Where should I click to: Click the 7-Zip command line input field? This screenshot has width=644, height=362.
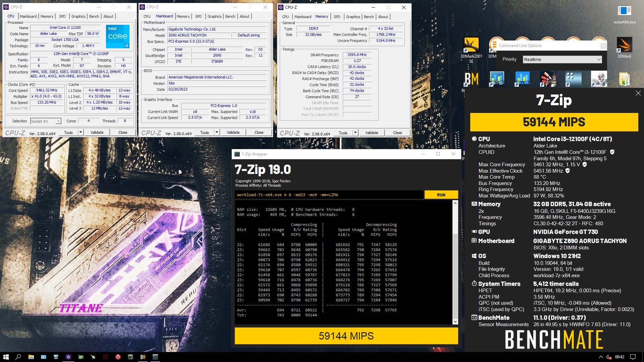point(329,195)
